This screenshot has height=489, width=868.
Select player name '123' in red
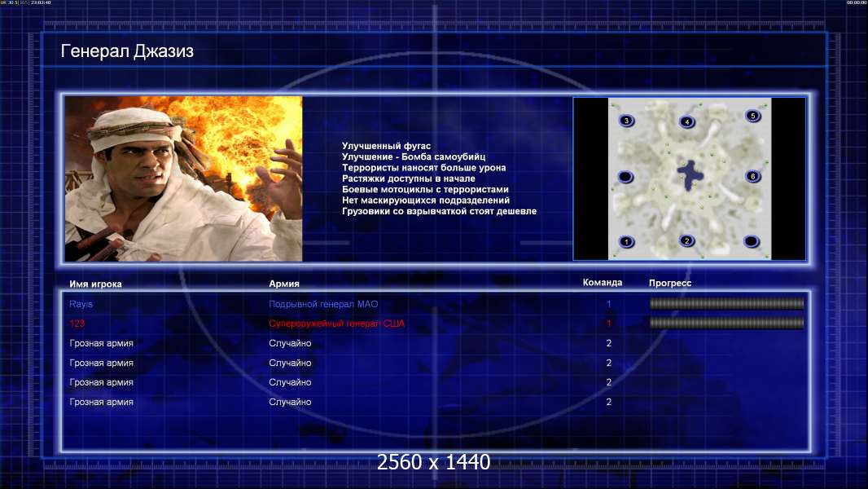point(77,324)
